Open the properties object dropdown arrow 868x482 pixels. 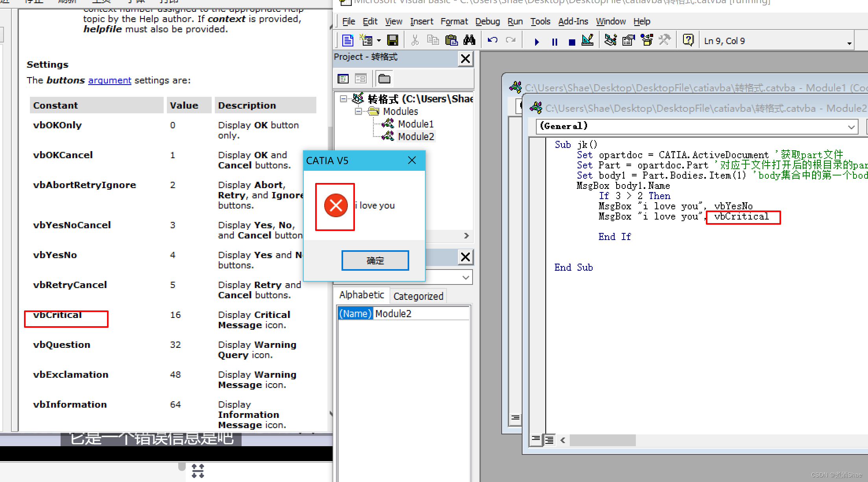[x=465, y=278]
